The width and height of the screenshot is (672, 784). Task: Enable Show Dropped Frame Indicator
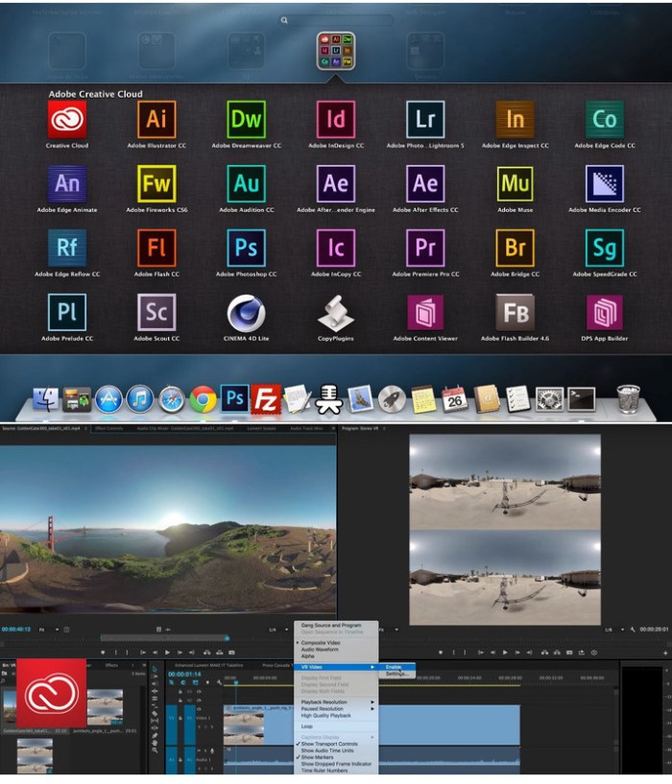(x=336, y=763)
